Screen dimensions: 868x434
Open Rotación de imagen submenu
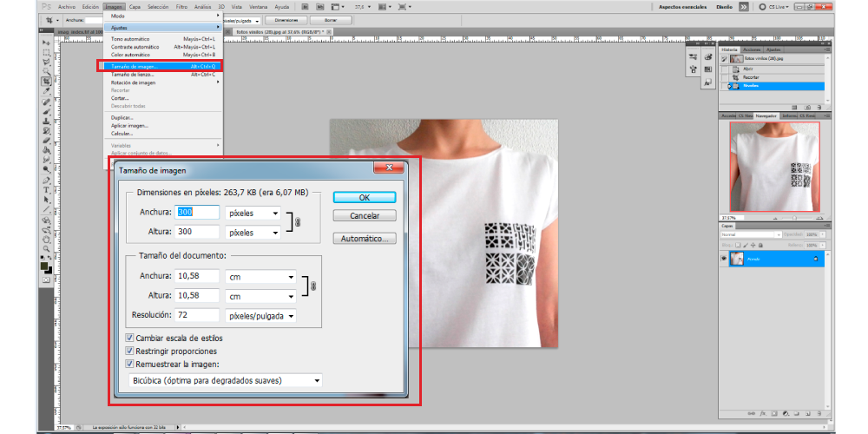click(163, 82)
